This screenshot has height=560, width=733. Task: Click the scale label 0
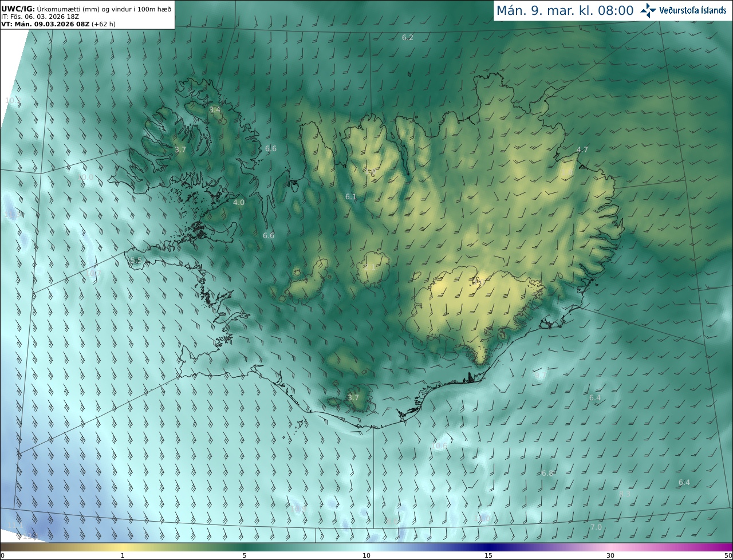pos(2,555)
